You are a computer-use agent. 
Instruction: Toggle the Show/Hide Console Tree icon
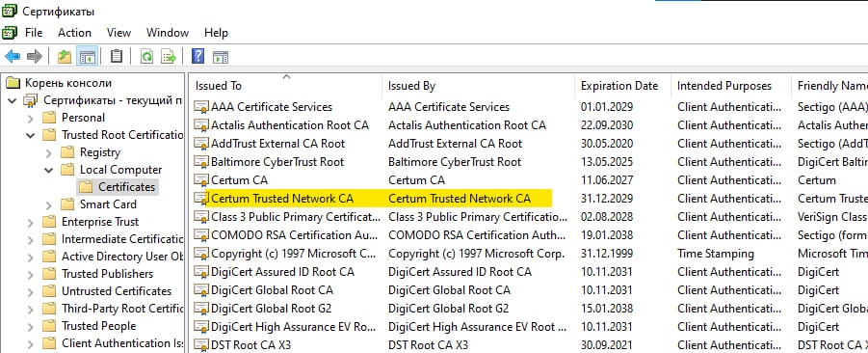pyautogui.click(x=88, y=56)
